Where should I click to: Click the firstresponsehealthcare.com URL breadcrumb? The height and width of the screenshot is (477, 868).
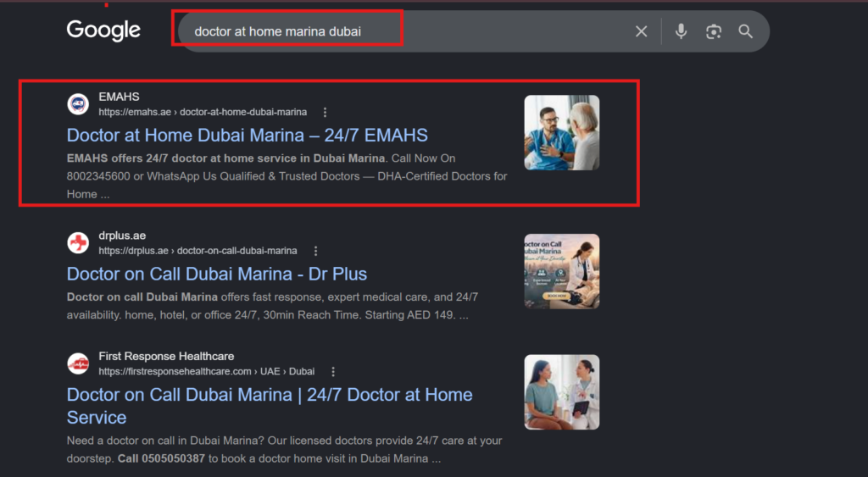tap(207, 372)
